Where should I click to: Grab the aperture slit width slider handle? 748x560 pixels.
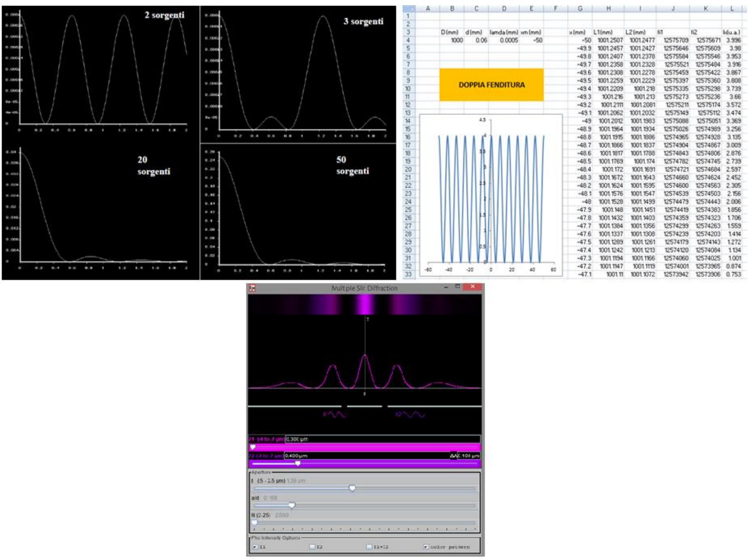click(352, 488)
